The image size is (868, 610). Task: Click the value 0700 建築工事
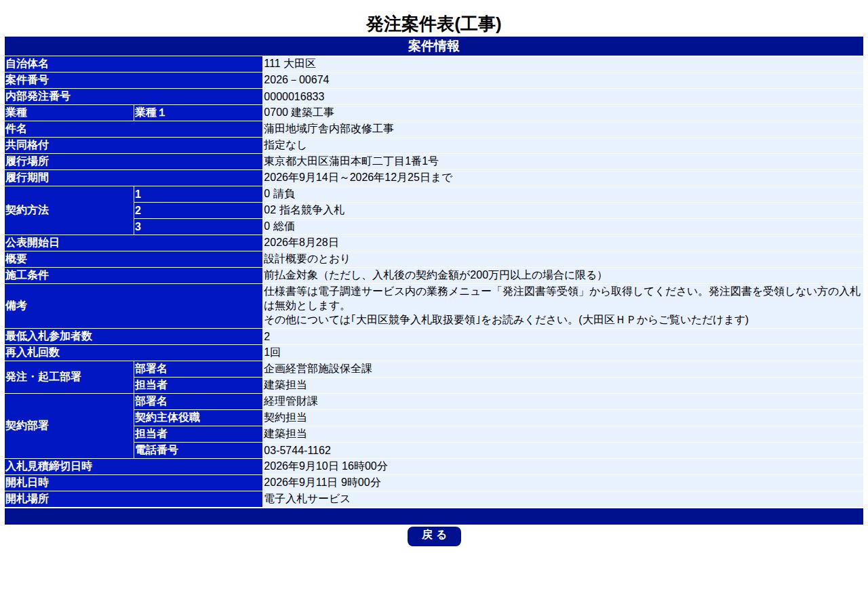pyautogui.click(x=299, y=113)
